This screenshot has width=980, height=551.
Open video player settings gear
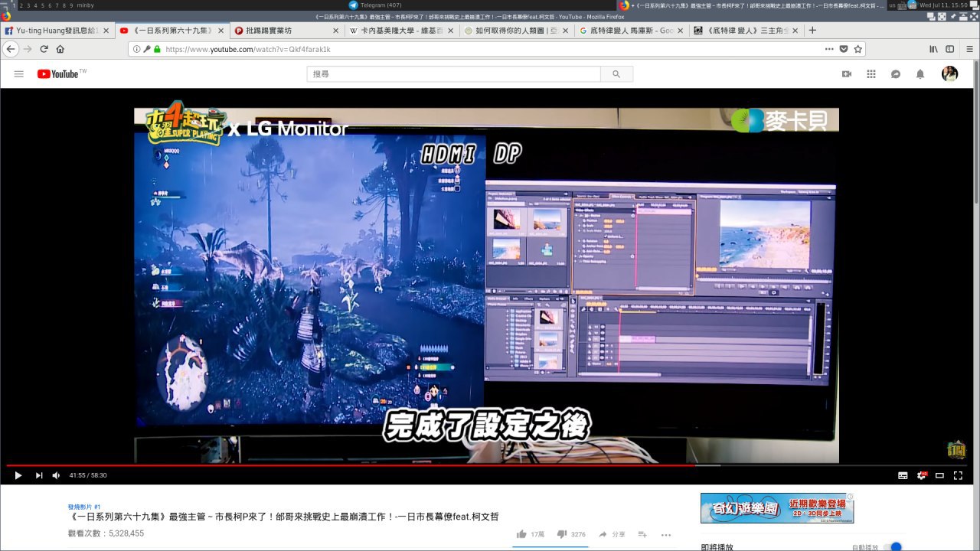click(922, 475)
